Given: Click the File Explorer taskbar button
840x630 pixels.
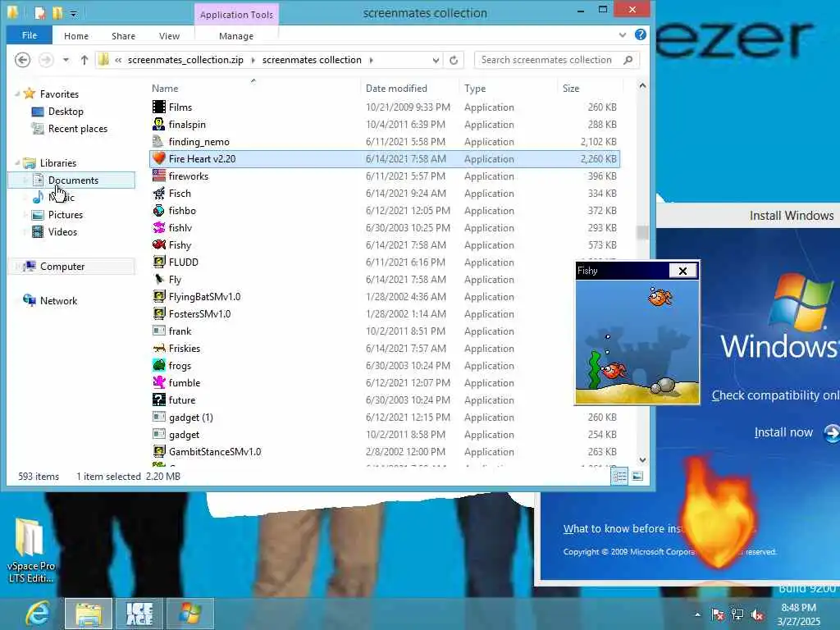Looking at the screenshot, I should click(89, 614).
